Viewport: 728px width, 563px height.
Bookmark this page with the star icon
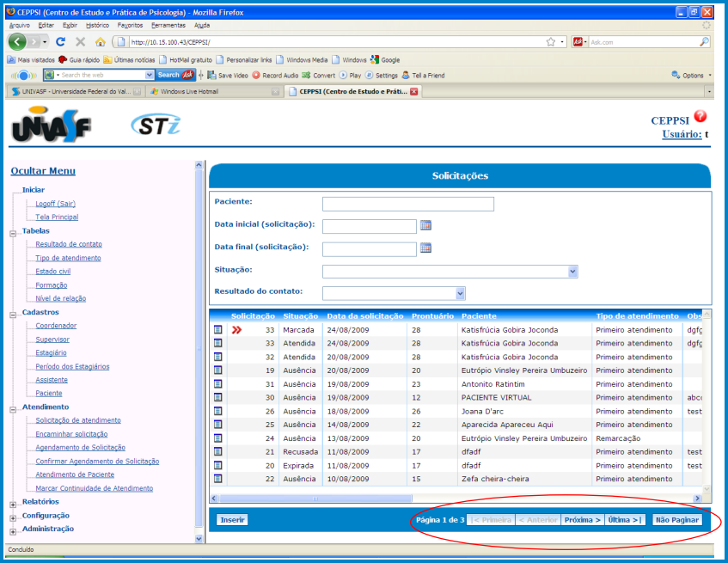point(551,42)
